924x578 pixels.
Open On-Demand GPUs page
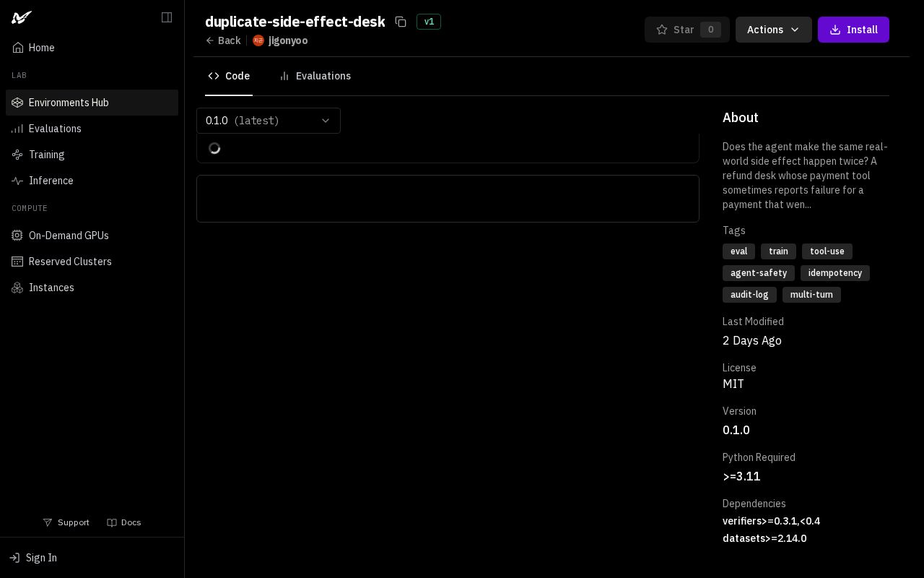point(92,236)
